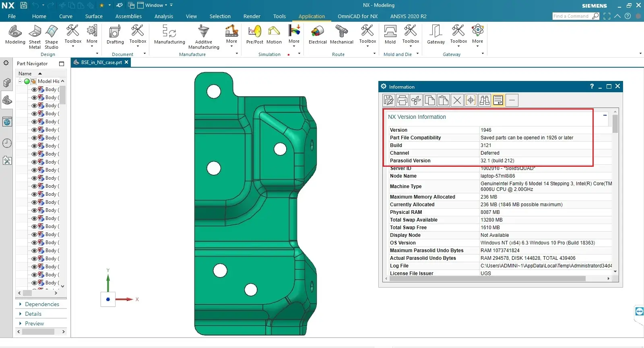Image resolution: width=644 pixels, height=348 pixels.
Task: Click the binoculars Find icon in Information window
Action: pyautogui.click(x=484, y=100)
